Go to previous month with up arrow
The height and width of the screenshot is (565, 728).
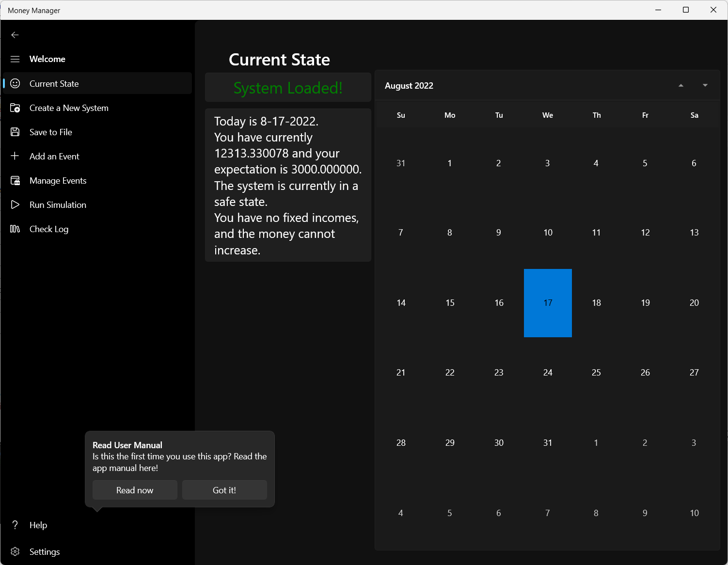click(x=681, y=86)
